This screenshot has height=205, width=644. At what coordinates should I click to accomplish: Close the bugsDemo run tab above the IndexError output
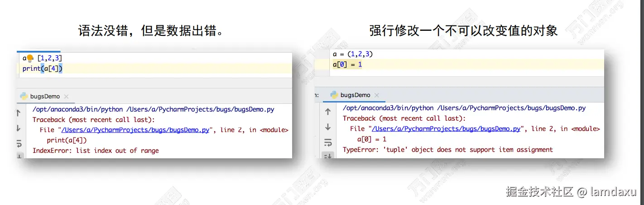[x=66, y=97]
